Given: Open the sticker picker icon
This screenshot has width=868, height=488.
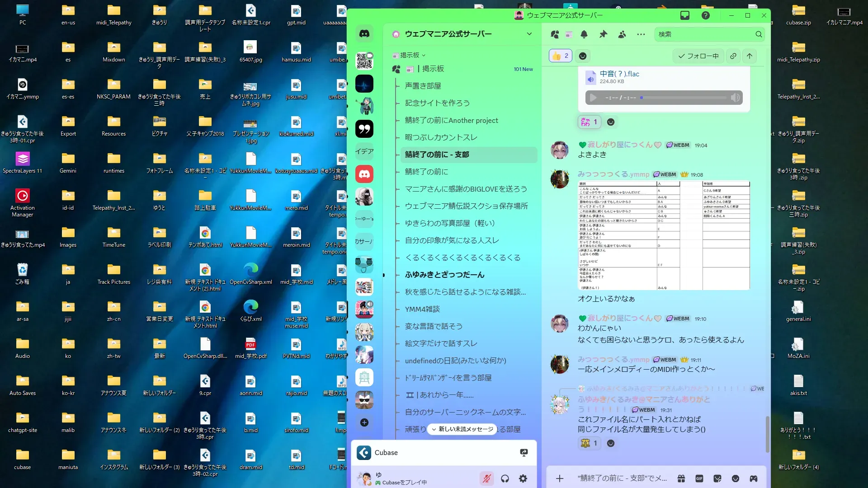Looking at the screenshot, I should [717, 479].
